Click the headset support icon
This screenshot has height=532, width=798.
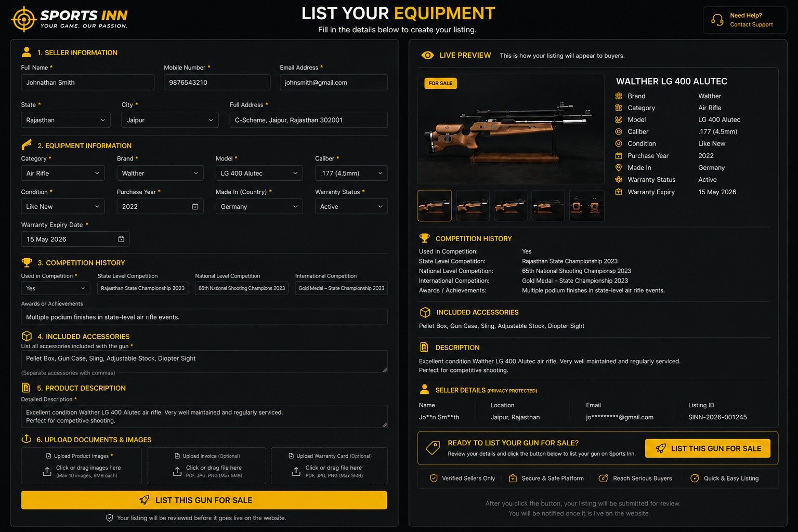tap(717, 20)
